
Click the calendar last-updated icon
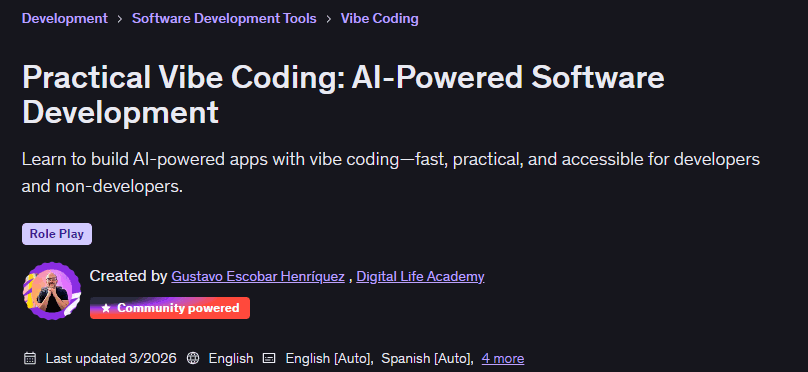[30, 358]
